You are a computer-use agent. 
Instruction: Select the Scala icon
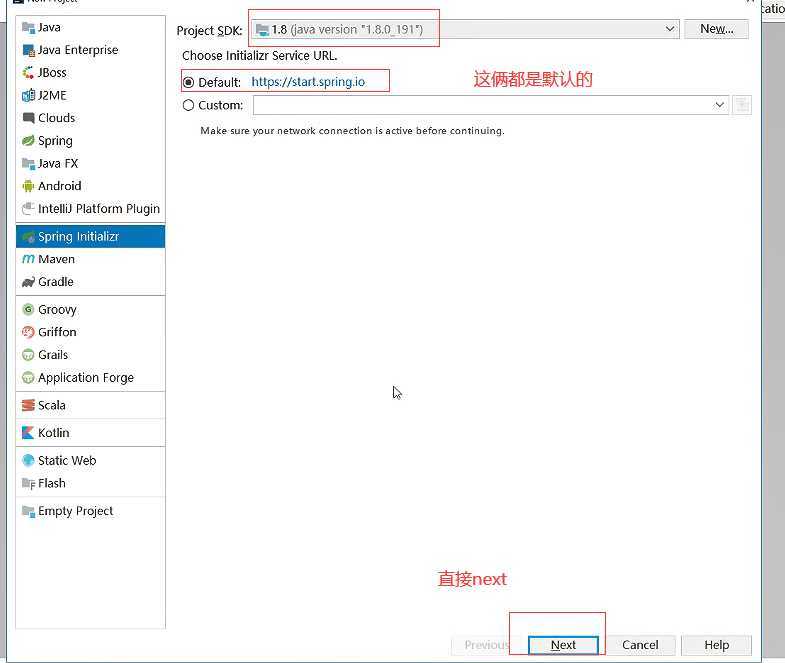(28, 405)
